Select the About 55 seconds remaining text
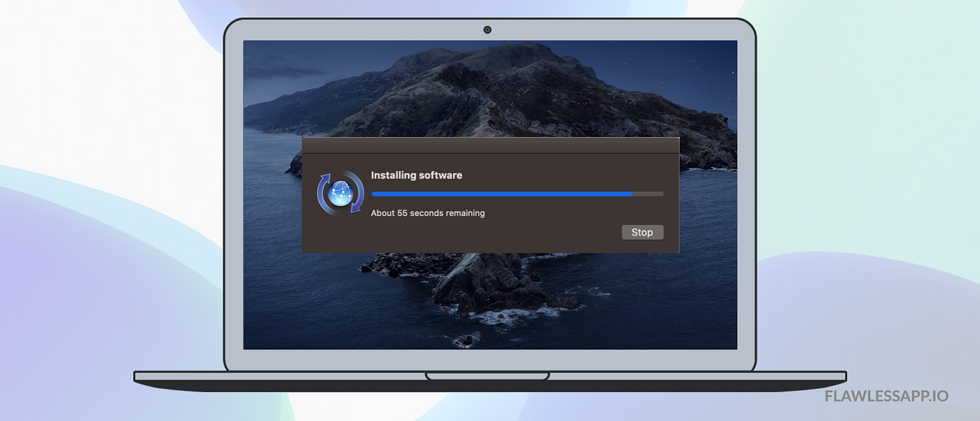 coord(428,213)
